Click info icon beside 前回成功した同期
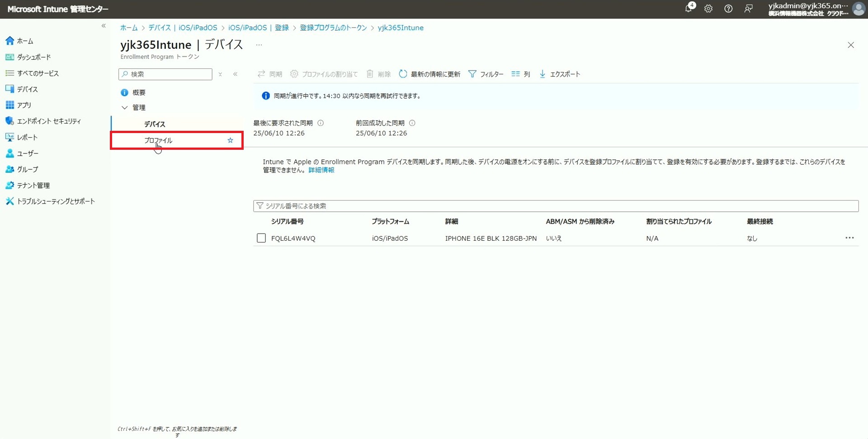This screenshot has height=439, width=868. pos(412,123)
